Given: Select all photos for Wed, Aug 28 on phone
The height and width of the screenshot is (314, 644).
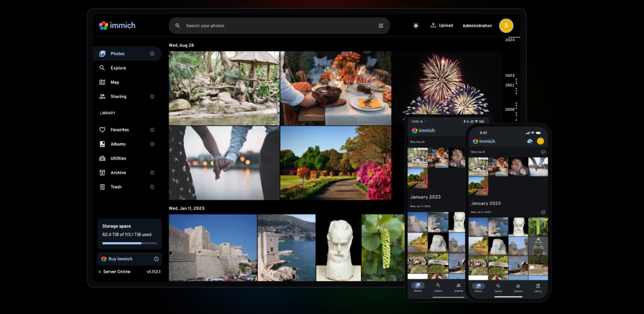Looking at the screenshot, I should click(543, 152).
